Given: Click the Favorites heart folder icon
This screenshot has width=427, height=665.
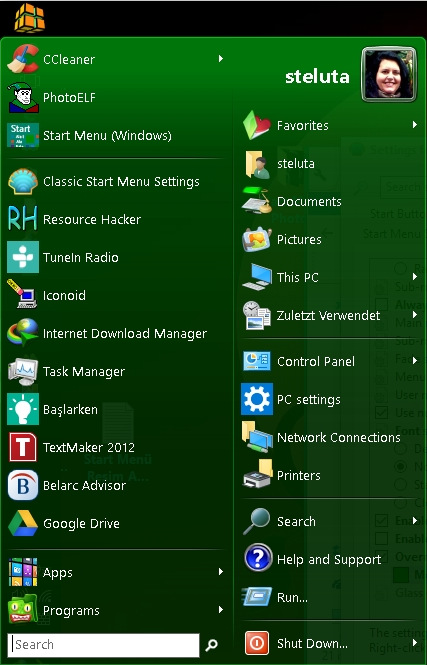Looking at the screenshot, I should click(x=257, y=125).
